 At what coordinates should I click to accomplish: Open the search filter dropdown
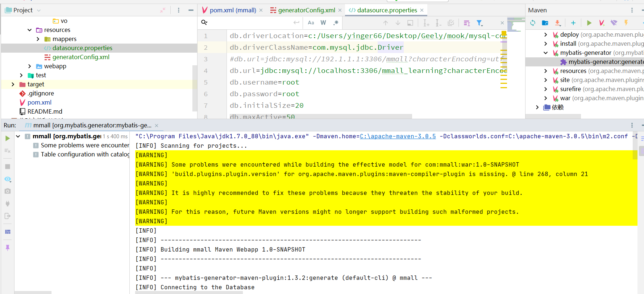(479, 23)
